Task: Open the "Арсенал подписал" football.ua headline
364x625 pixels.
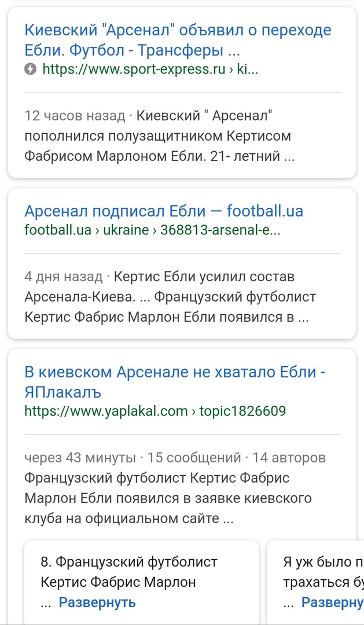Action: tap(164, 211)
